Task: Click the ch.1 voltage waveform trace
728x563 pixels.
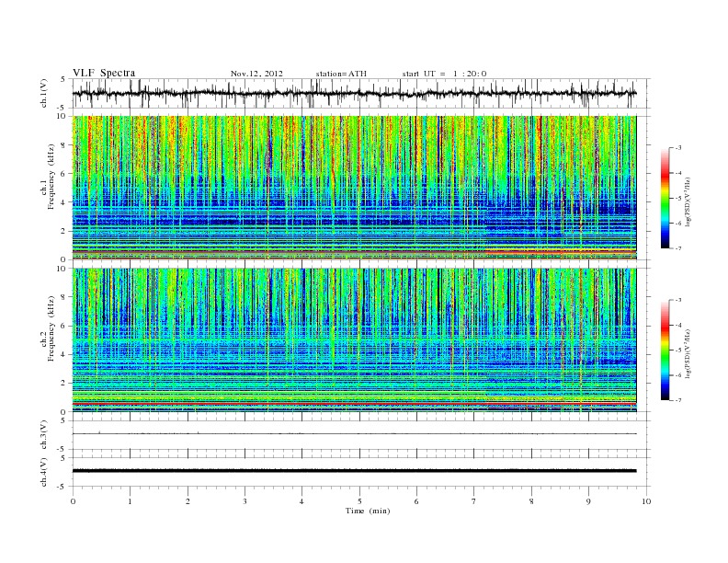Action: click(x=354, y=93)
